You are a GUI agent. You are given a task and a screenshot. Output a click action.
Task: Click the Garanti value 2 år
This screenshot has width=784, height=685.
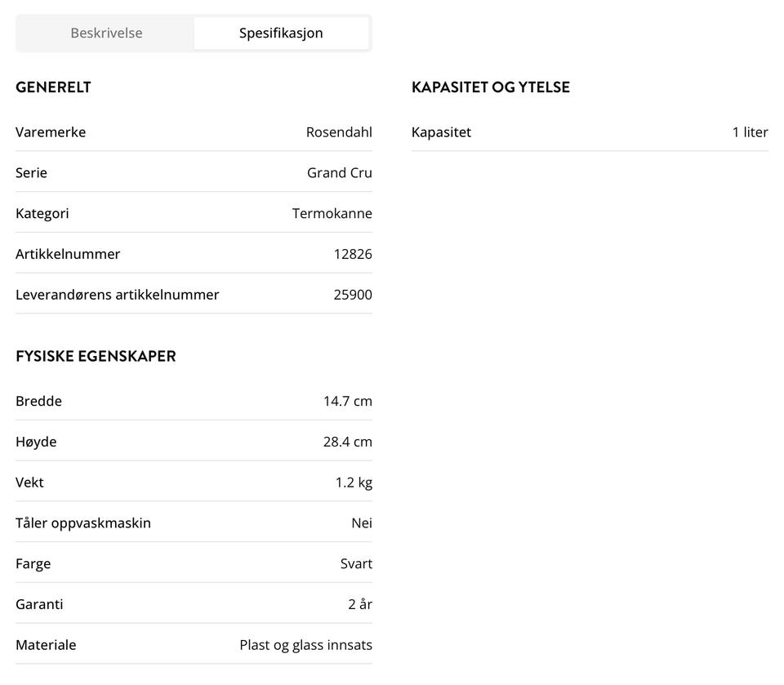tap(360, 604)
